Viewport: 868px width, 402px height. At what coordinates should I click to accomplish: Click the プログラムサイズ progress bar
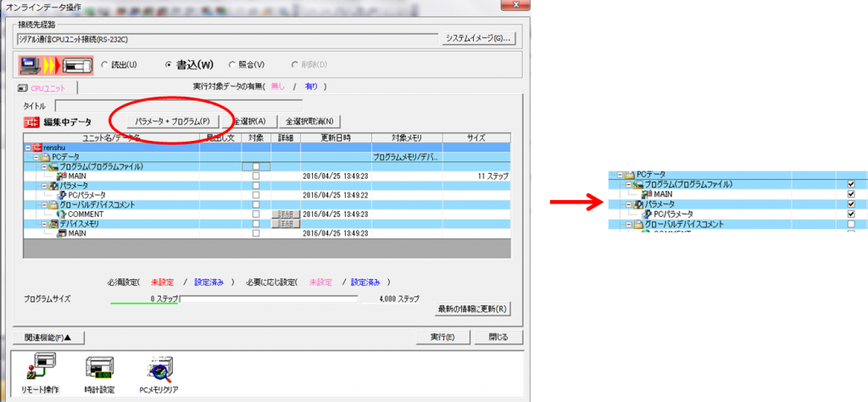269,299
